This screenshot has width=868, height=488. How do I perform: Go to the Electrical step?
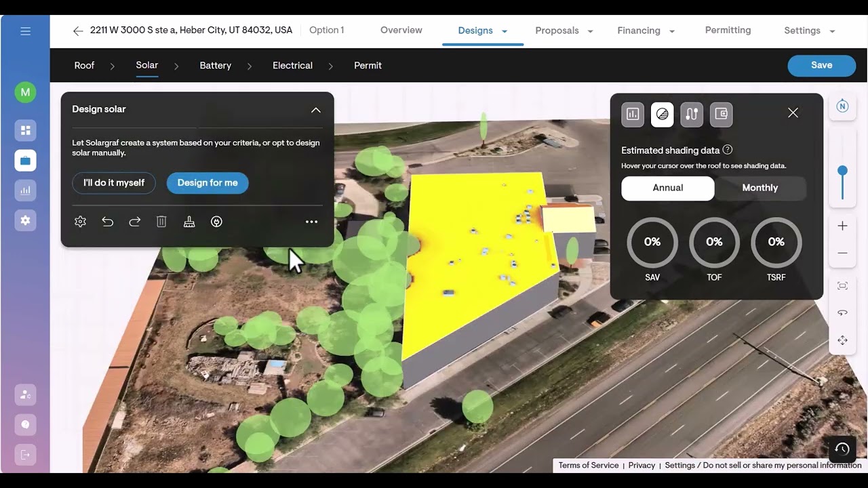tap(292, 66)
